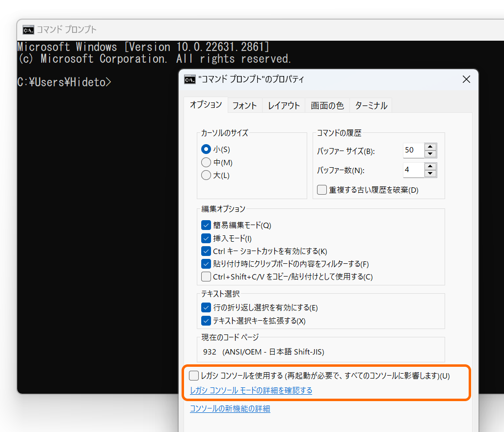Select the 中(M) cursor size option
This screenshot has width=504, height=432.
[206, 162]
